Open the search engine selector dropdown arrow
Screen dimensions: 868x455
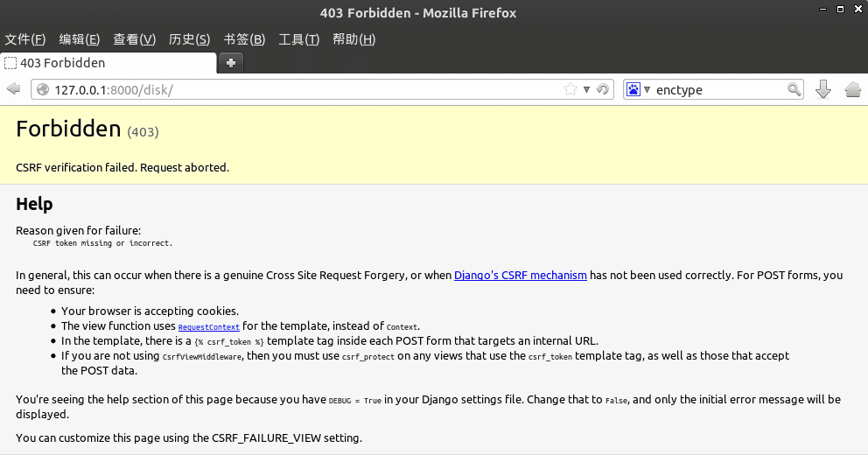(647, 89)
